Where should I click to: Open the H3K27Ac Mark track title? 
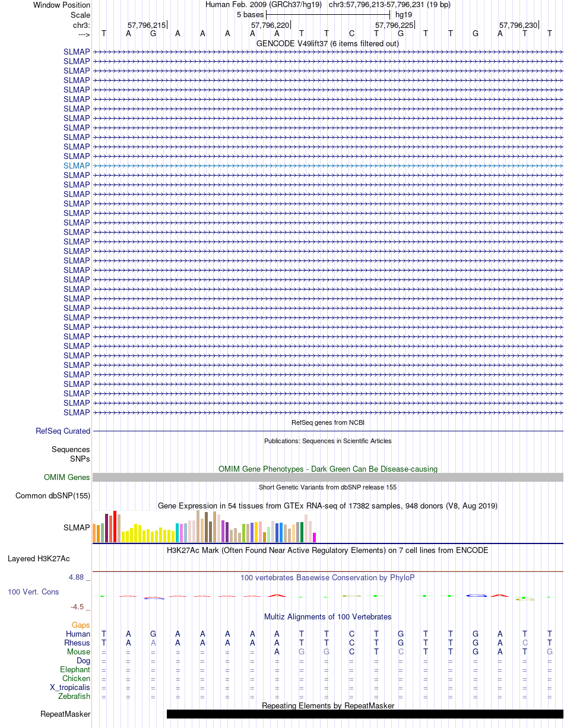click(328, 550)
